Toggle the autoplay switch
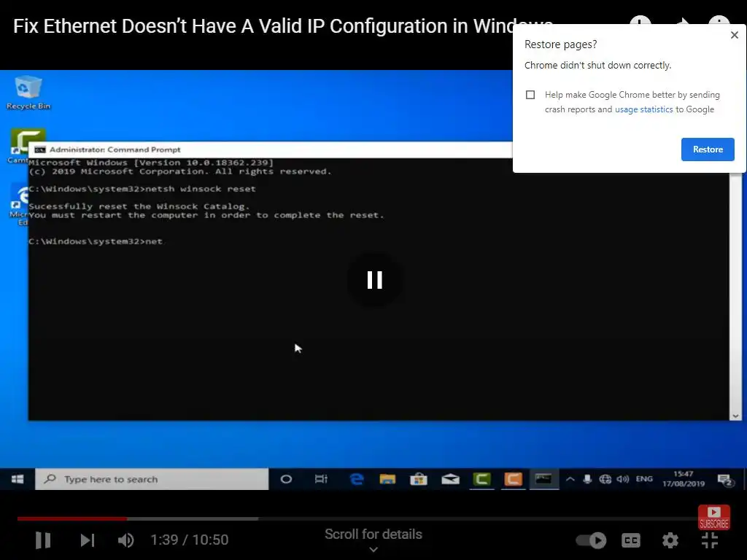The height and width of the screenshot is (560, 747). pos(591,540)
